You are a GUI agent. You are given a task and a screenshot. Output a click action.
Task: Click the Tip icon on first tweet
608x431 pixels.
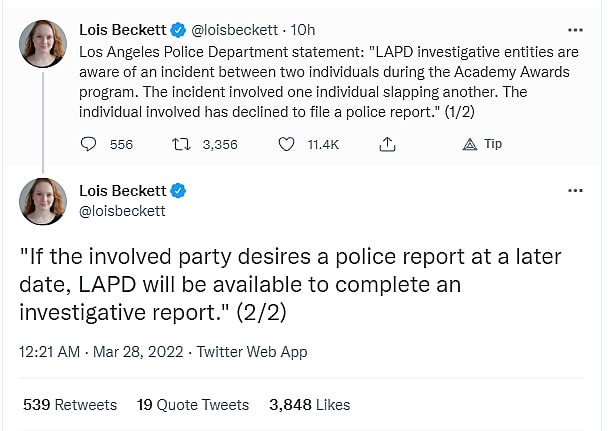[470, 145]
